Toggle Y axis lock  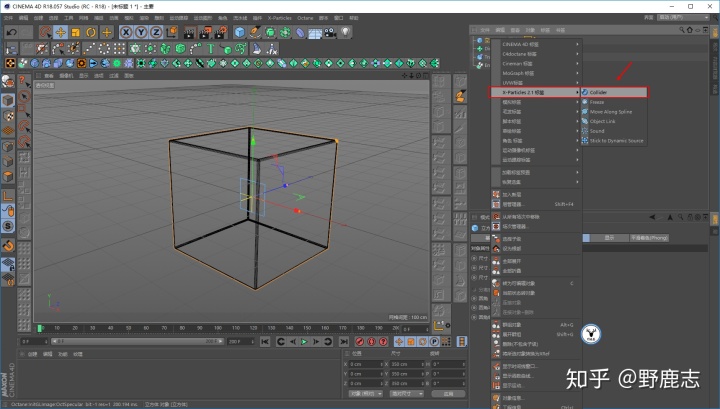(141, 32)
